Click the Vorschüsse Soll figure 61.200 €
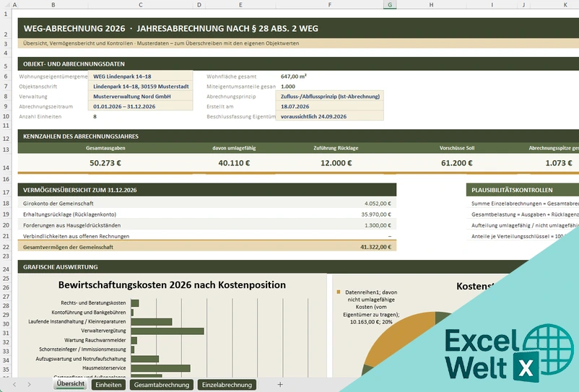 coord(457,162)
